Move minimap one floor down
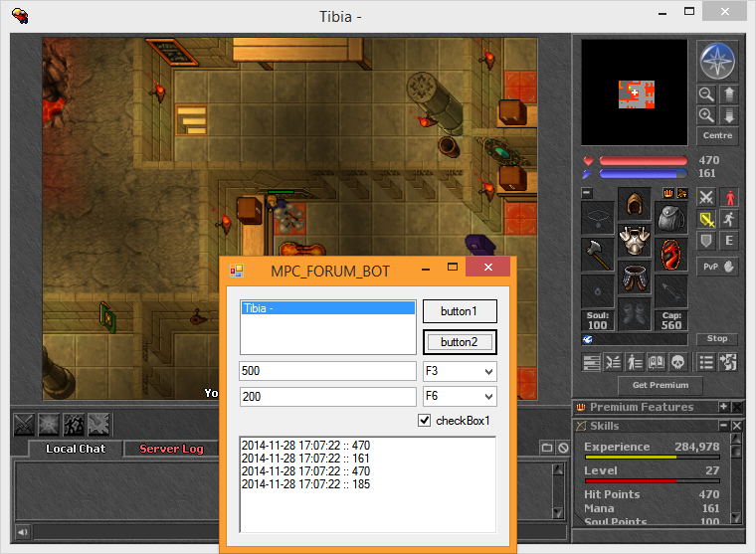The width and height of the screenshot is (756, 554). (728, 115)
